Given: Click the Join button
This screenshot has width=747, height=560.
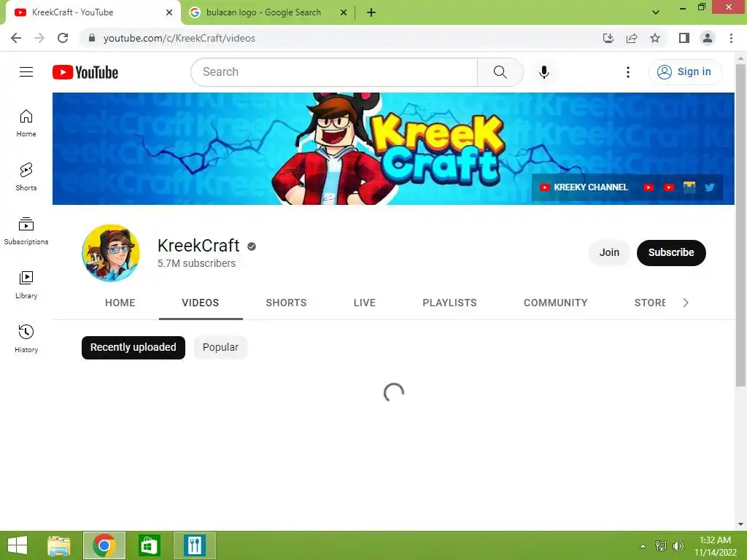Looking at the screenshot, I should (x=609, y=252).
